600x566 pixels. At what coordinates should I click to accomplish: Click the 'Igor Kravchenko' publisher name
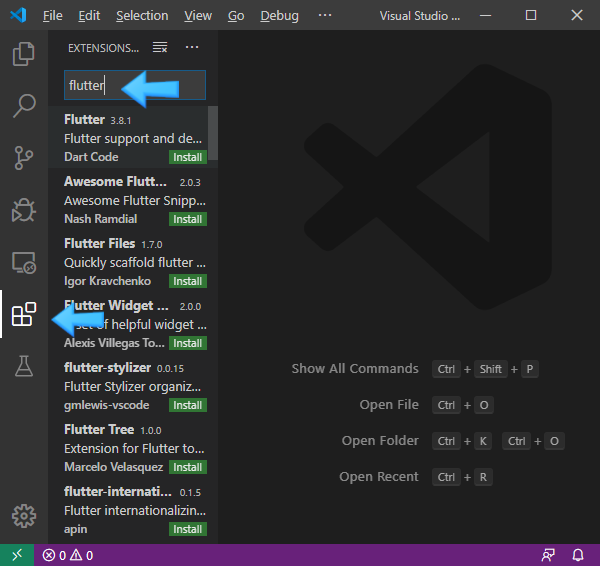[107, 281]
